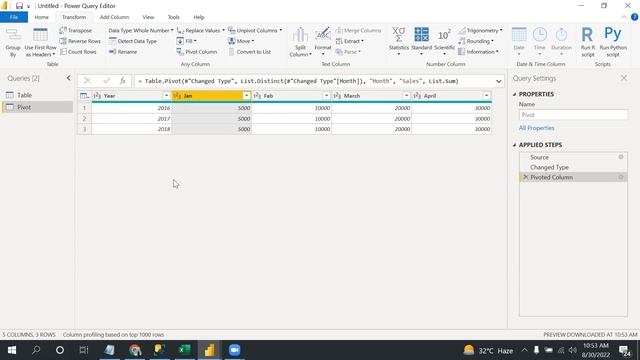Click the Time column tool
The width and height of the screenshot is (640, 360).
540,41
